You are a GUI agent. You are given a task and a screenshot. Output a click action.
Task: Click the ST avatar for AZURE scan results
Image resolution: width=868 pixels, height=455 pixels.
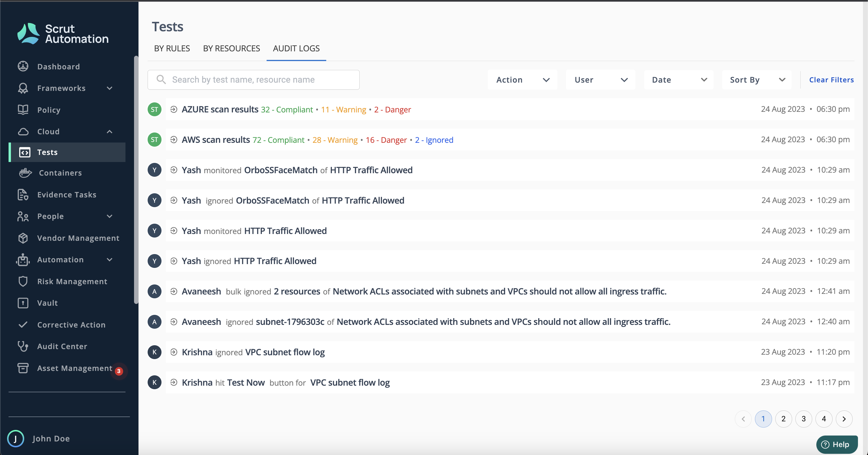pos(154,109)
